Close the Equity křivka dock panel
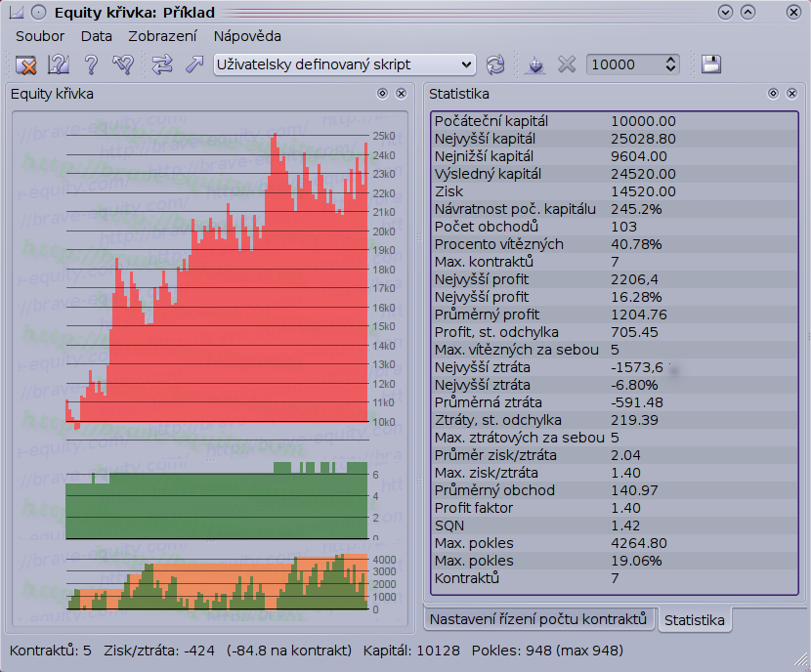 (401, 94)
